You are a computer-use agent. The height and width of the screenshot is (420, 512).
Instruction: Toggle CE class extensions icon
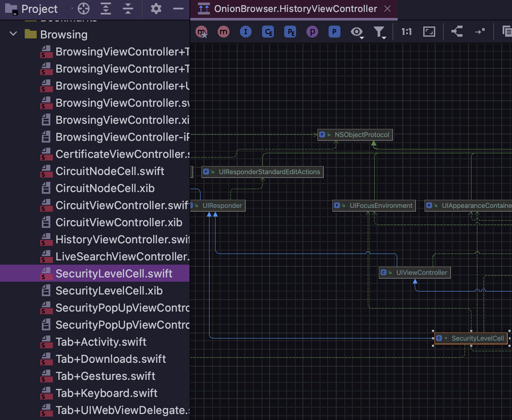click(268, 32)
